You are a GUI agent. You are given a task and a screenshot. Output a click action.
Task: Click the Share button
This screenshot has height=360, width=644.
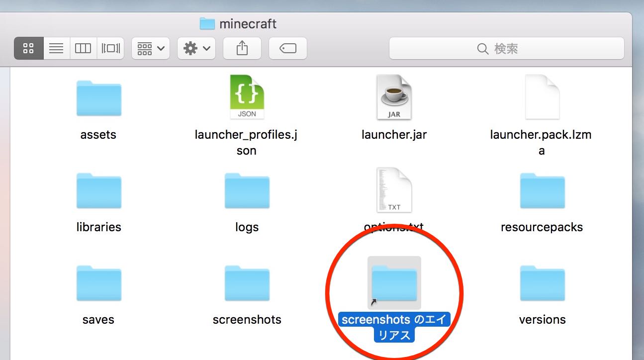tap(242, 48)
